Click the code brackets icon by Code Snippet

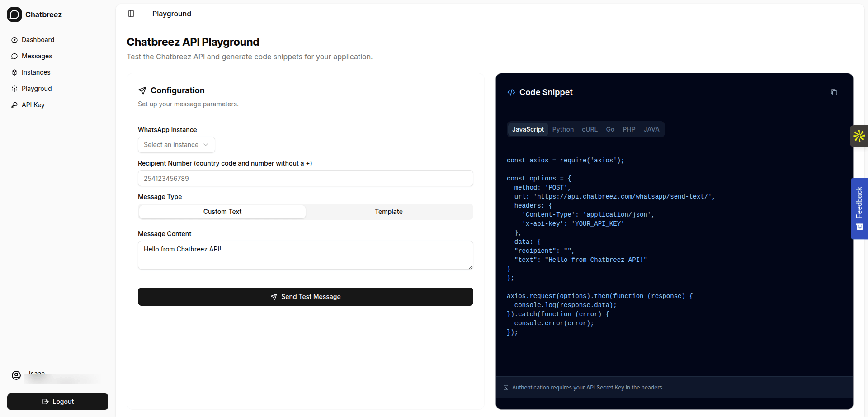511,92
